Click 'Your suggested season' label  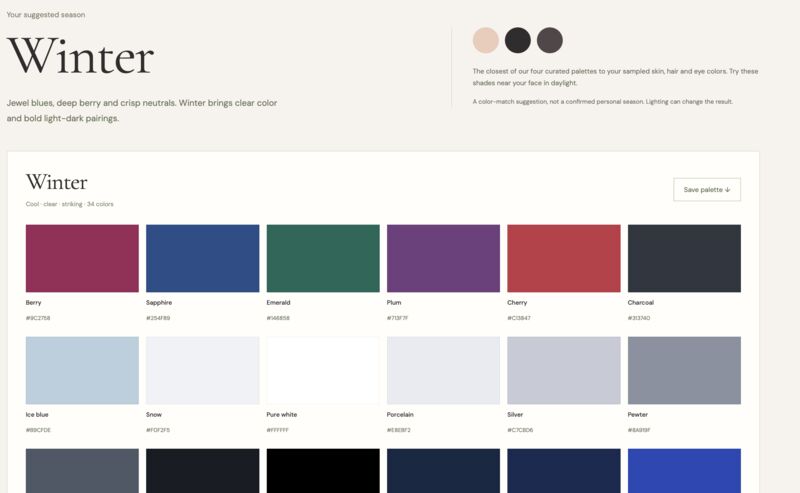tap(46, 15)
